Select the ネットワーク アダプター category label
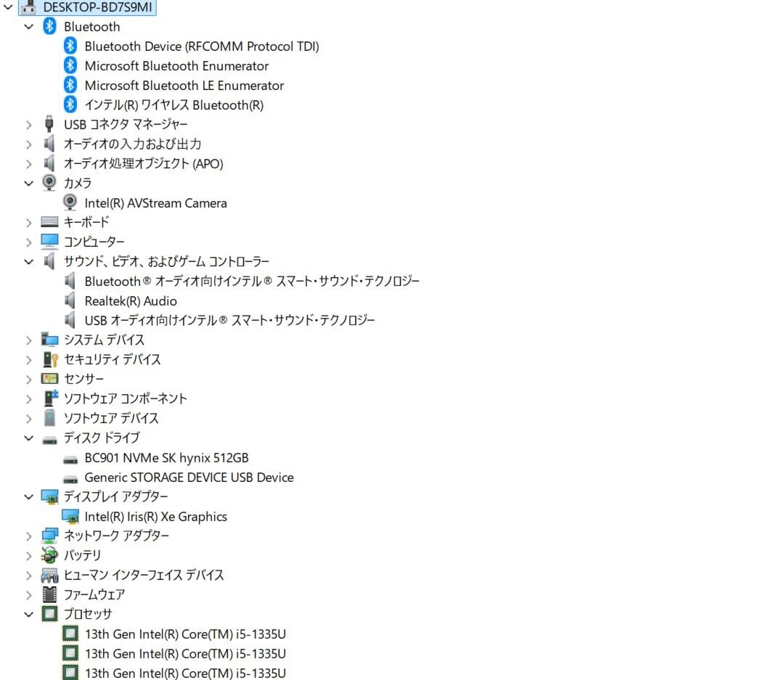 [116, 536]
